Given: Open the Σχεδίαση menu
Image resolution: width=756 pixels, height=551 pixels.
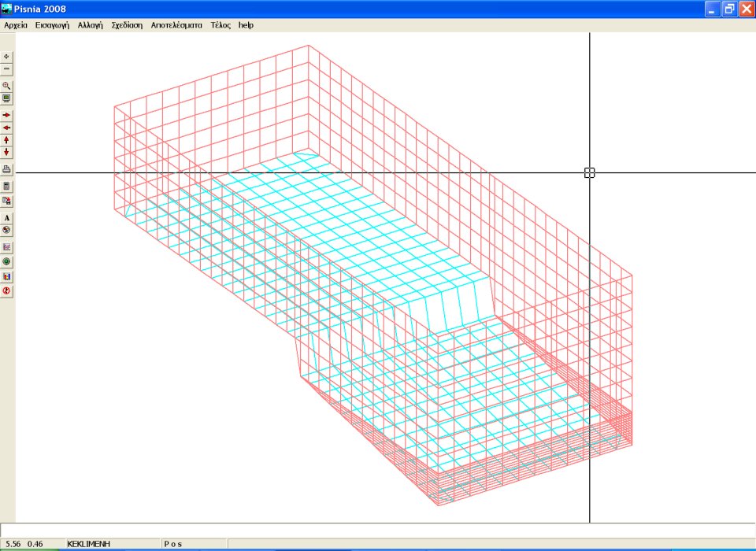Looking at the screenshot, I should pos(127,25).
